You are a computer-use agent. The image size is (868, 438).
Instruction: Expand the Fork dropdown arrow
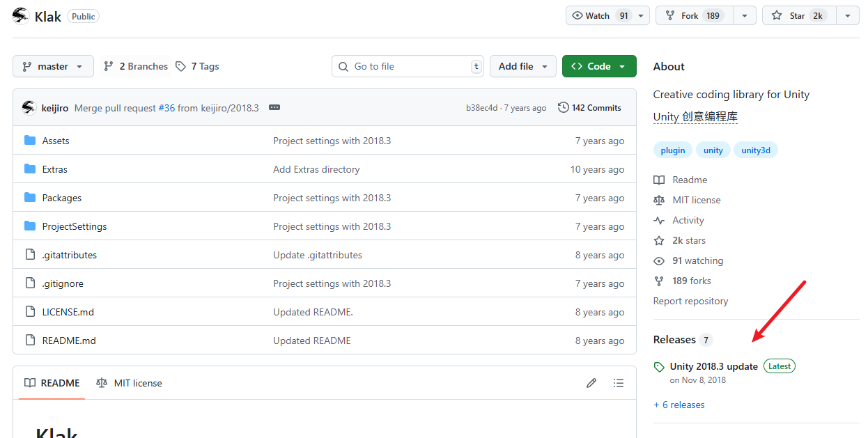tap(745, 15)
